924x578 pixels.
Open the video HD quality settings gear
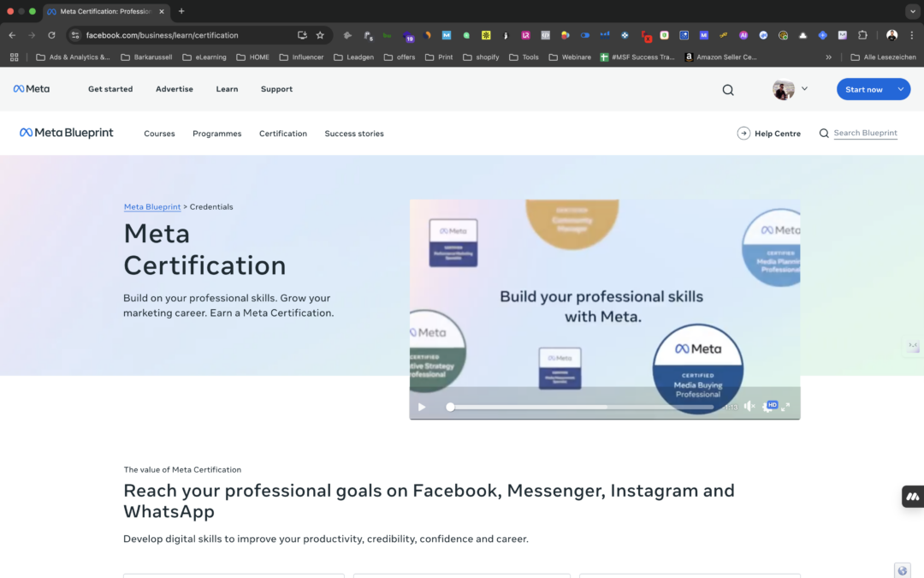tap(768, 407)
